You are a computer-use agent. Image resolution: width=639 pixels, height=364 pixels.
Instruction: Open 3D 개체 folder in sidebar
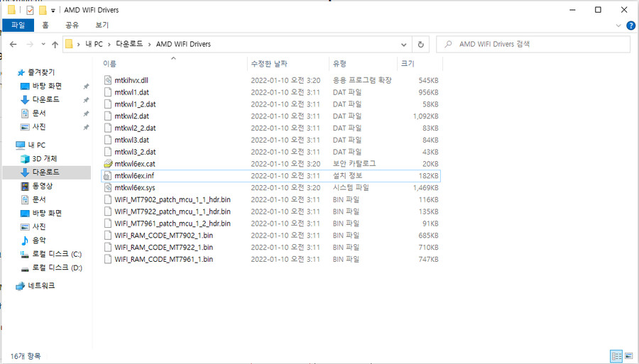pyautogui.click(x=45, y=159)
